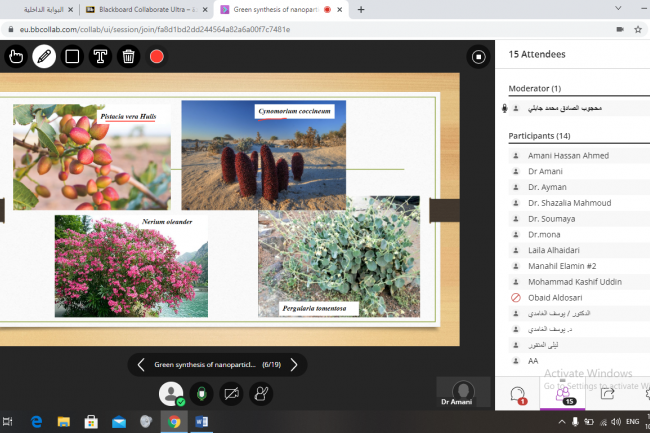Open the red color picker
This screenshot has height=433, width=650.
[157, 56]
